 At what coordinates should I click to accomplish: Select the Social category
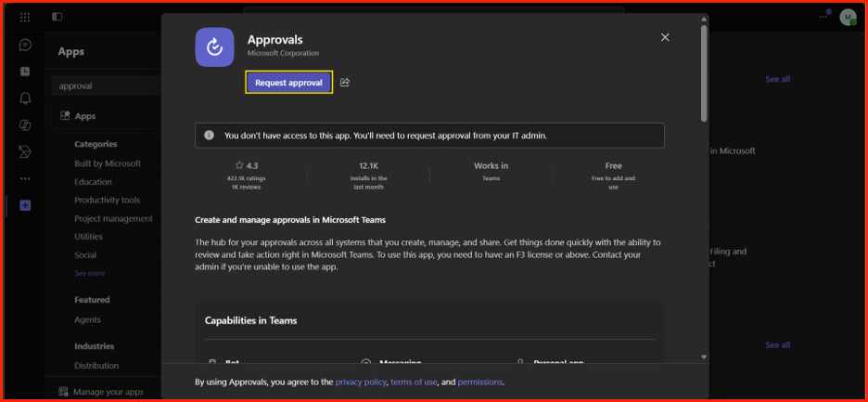click(85, 255)
